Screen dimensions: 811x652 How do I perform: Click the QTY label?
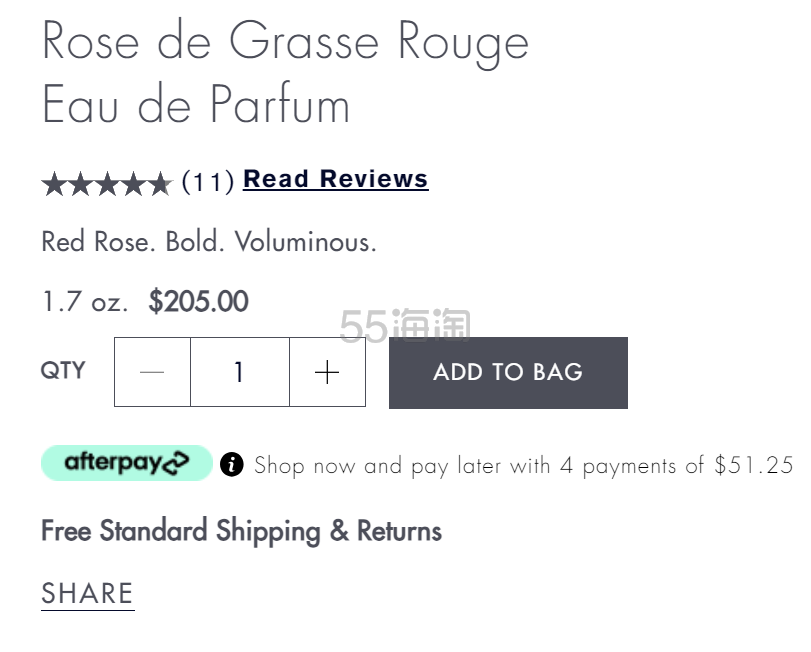coord(63,371)
